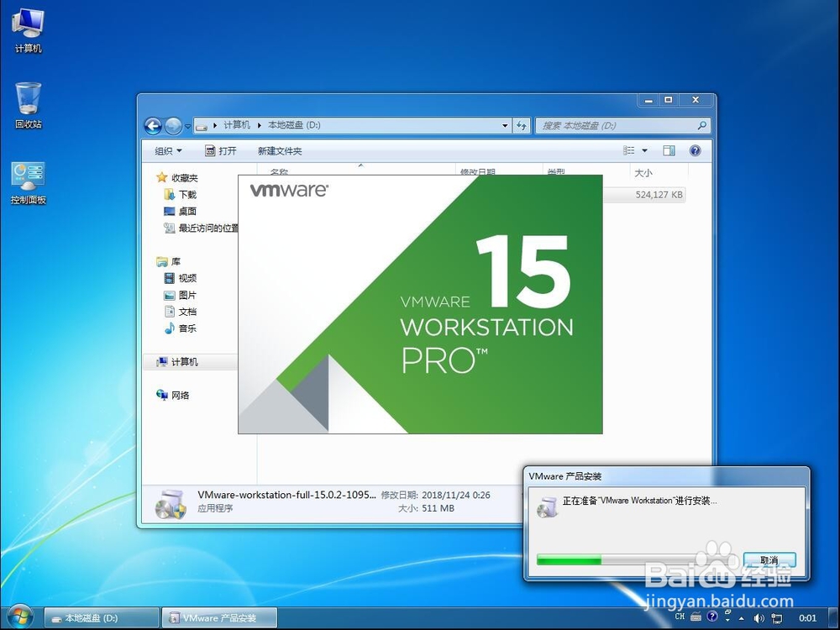Open 文档 library
Screen dimensions: 840x630
(x=181, y=312)
